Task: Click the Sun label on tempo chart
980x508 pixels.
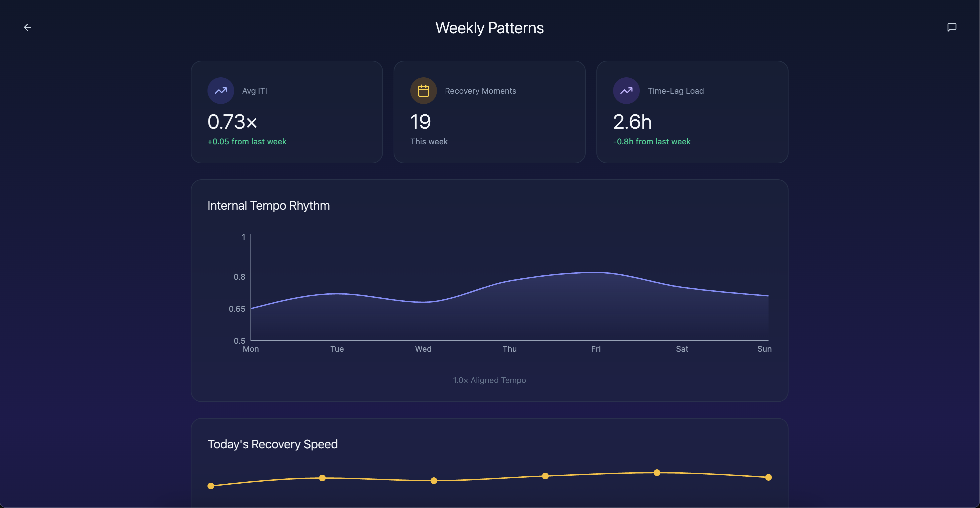Action: (x=764, y=349)
